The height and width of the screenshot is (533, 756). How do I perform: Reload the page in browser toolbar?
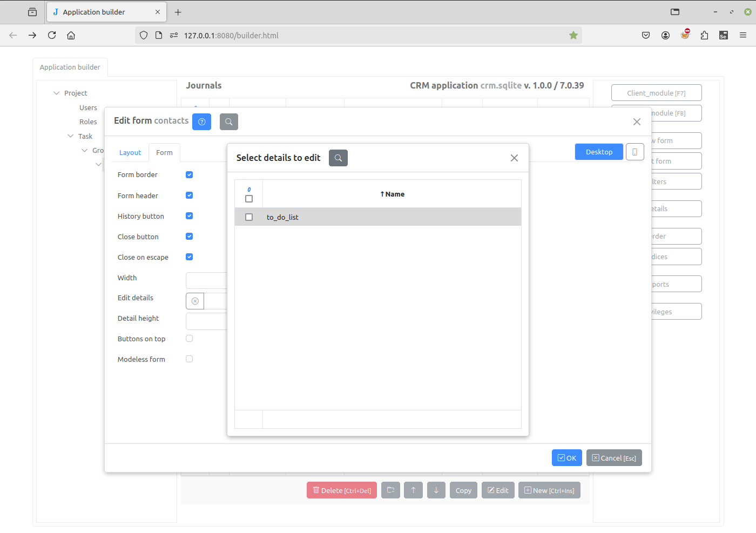pyautogui.click(x=52, y=35)
